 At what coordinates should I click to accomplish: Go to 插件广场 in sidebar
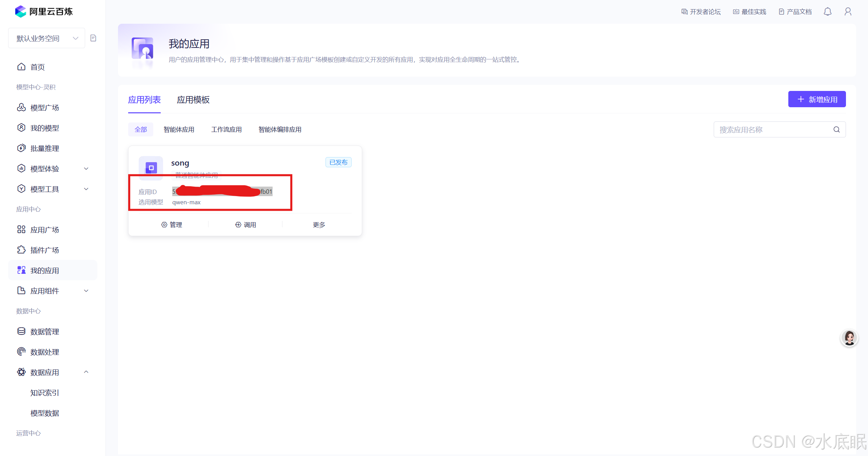coord(44,250)
